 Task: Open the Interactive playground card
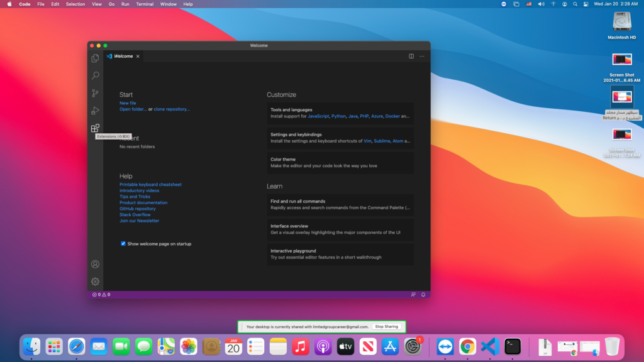coord(340,254)
